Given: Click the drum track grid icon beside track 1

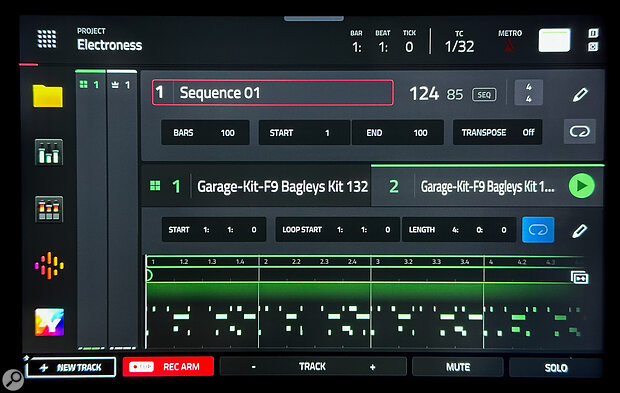Looking at the screenshot, I should click(x=155, y=185).
